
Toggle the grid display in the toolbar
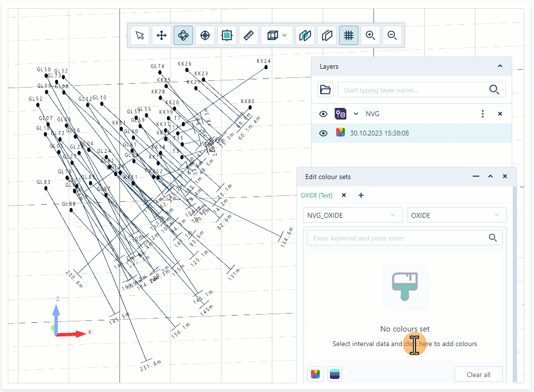(x=349, y=35)
